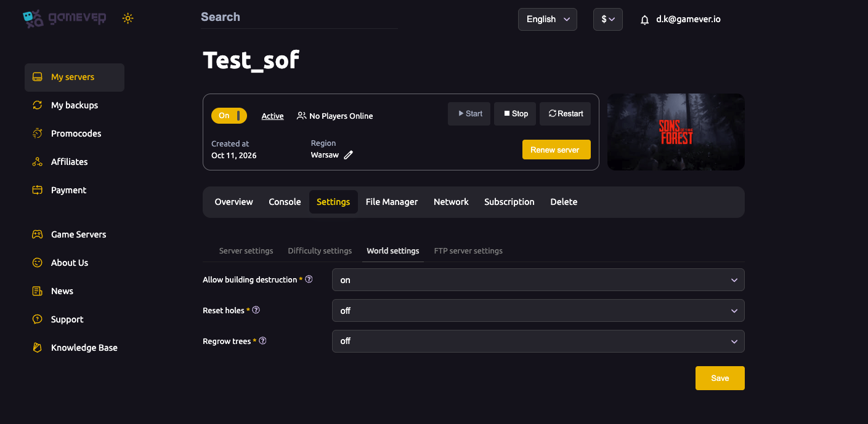Open the About Us page
This screenshot has height=424, width=868.
(70, 263)
